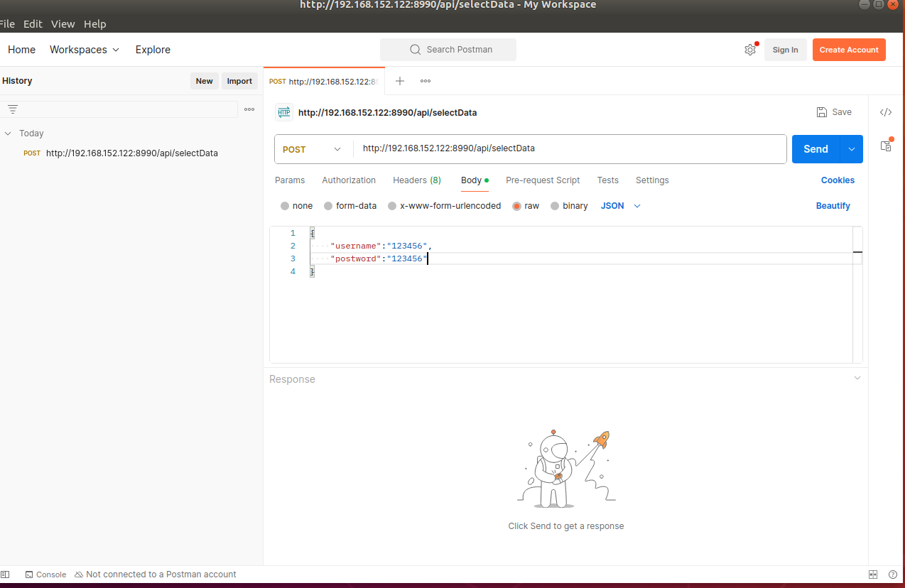
Task: Click the Send button
Action: [x=815, y=149]
